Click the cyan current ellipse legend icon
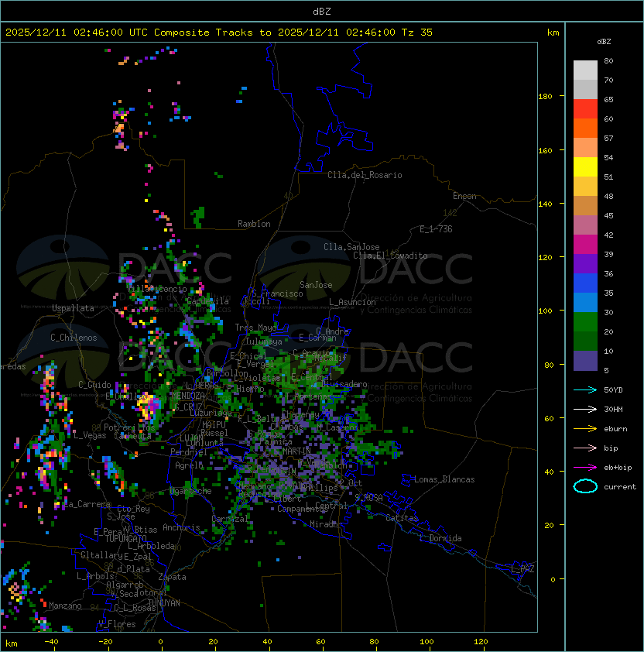 point(585,486)
